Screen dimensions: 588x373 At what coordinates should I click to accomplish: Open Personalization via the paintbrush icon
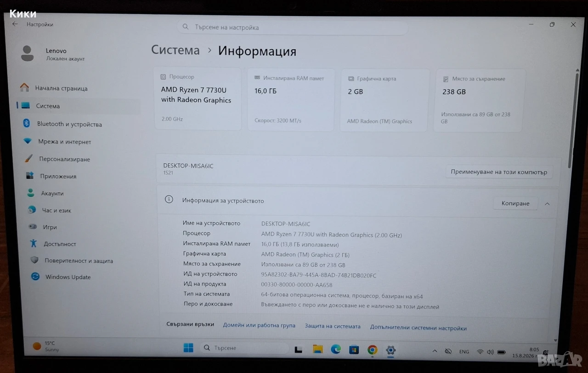click(x=28, y=159)
